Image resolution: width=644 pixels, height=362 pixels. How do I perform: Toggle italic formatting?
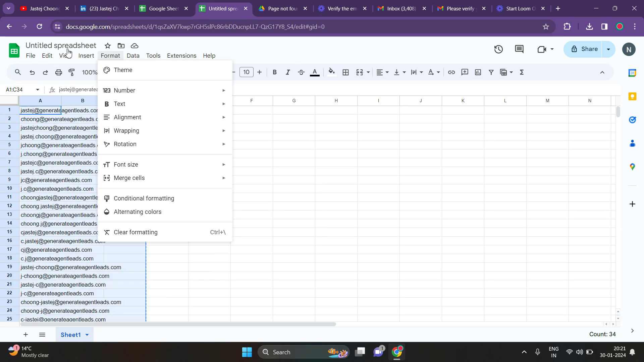coord(287,72)
